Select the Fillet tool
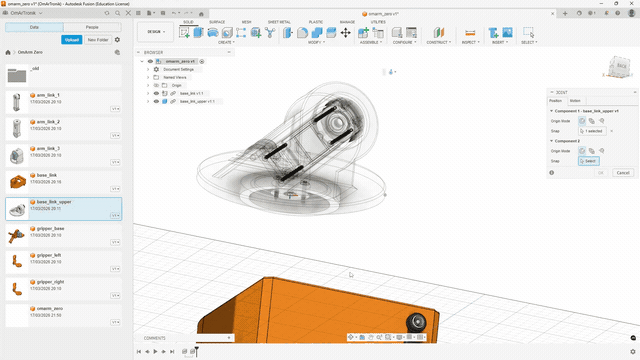Image resolution: width=640 pixels, height=360 pixels. (302, 33)
